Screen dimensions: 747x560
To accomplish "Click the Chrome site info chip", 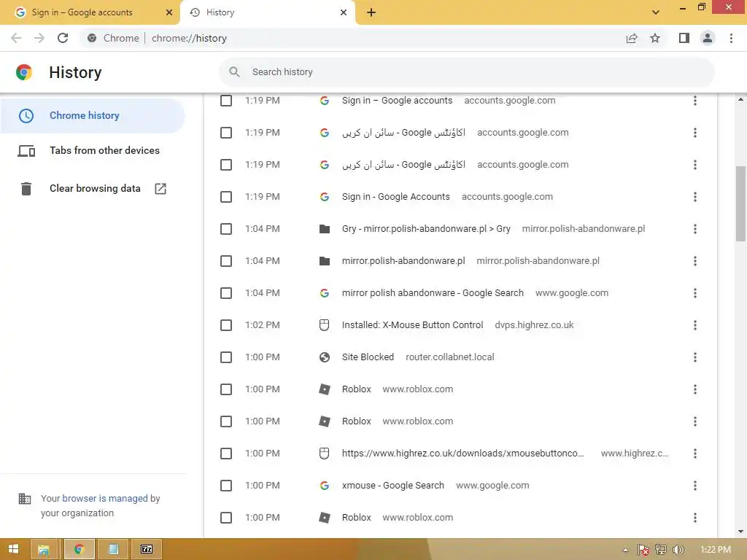I will (113, 38).
